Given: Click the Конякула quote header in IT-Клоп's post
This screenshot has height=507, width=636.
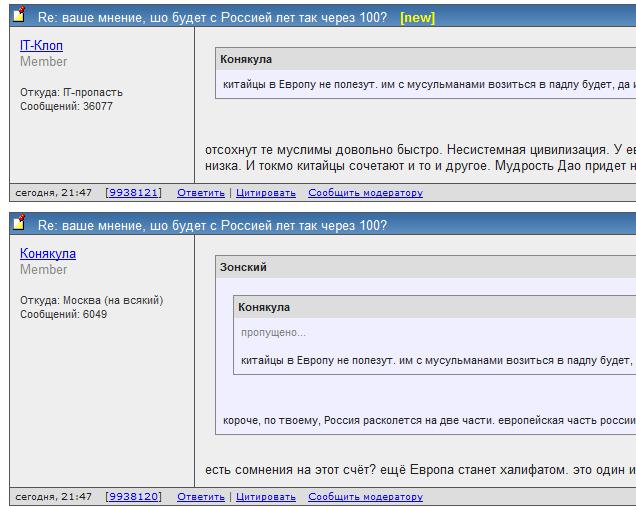Looking at the screenshot, I should pos(247,60).
